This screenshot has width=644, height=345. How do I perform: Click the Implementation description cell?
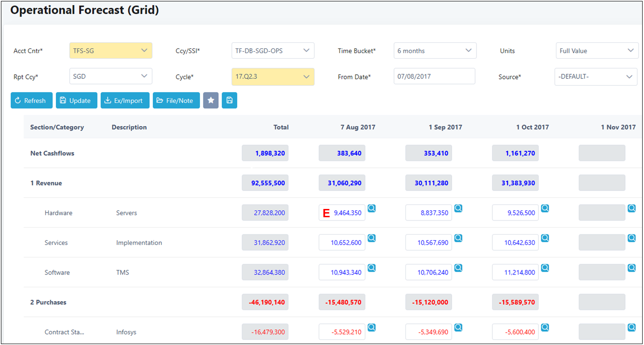tap(139, 243)
